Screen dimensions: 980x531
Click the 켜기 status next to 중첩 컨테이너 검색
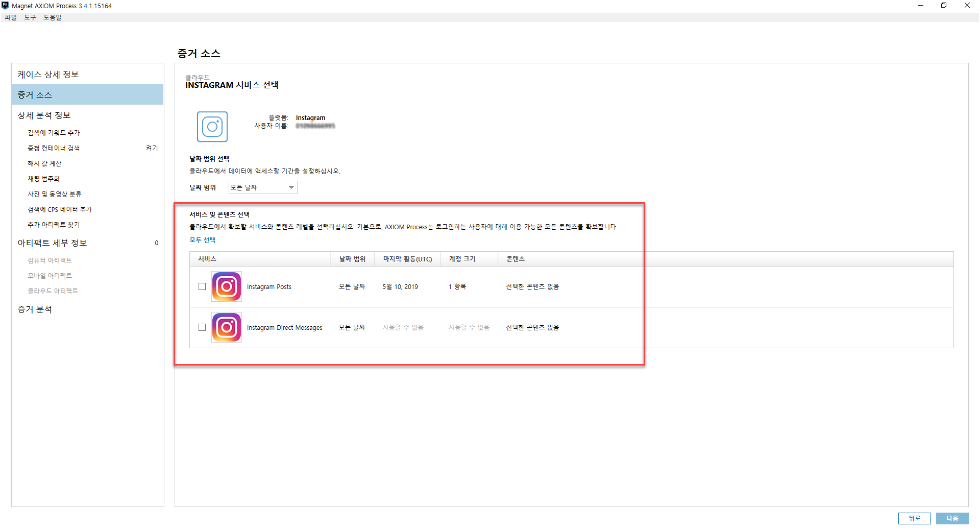click(152, 148)
